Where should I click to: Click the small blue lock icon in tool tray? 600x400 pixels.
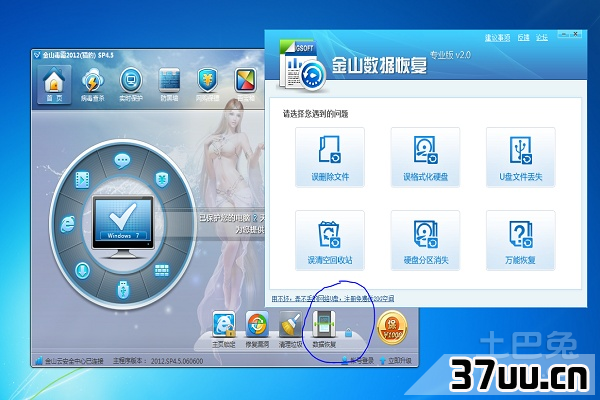coord(348,332)
